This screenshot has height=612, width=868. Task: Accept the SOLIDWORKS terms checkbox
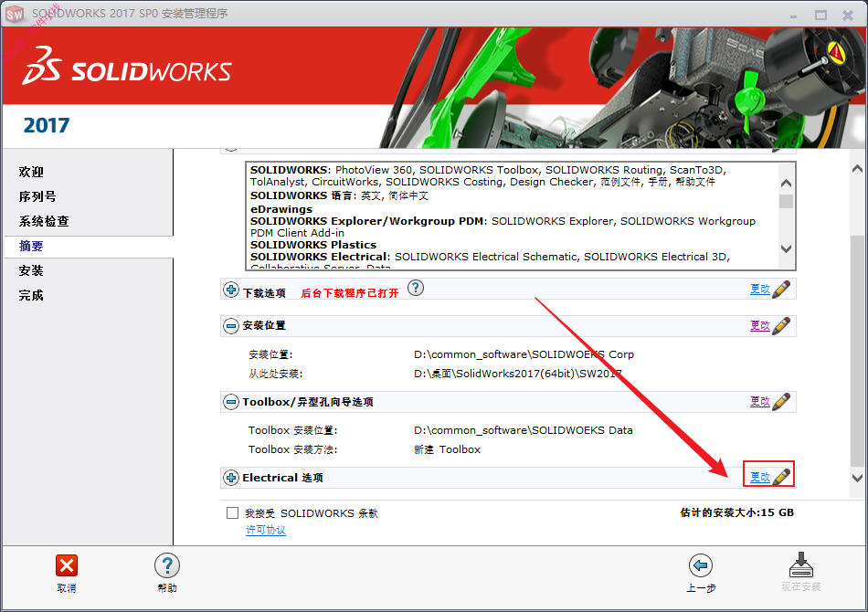coord(232,513)
